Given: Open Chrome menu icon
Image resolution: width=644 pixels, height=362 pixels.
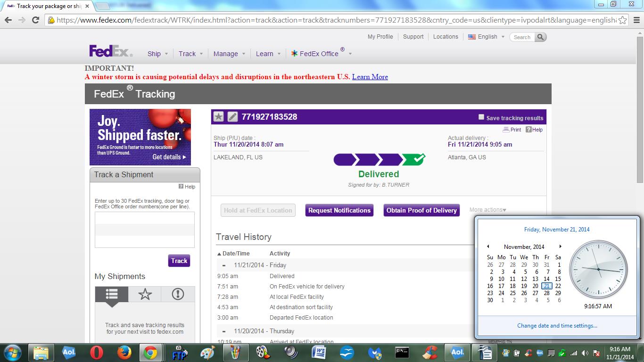Looking at the screenshot, I should pos(636,20).
